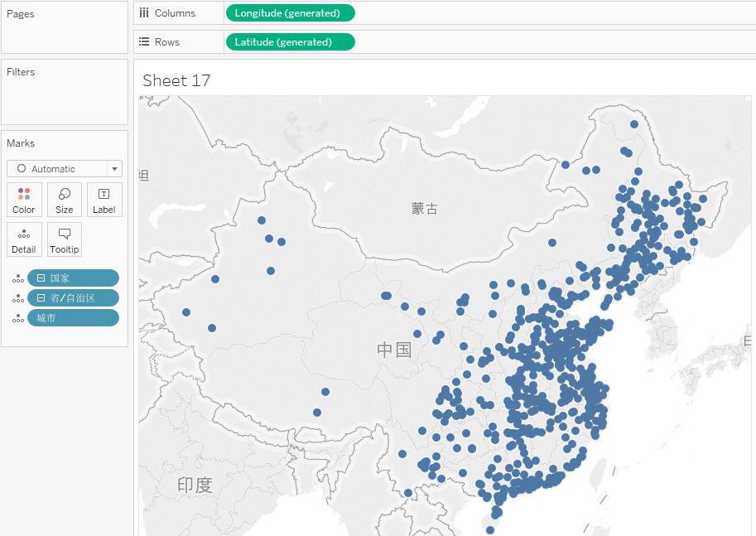Screen dimensions: 756x536
Task: Click the detail dots icon beside 城市 pill
Action: click(x=18, y=317)
